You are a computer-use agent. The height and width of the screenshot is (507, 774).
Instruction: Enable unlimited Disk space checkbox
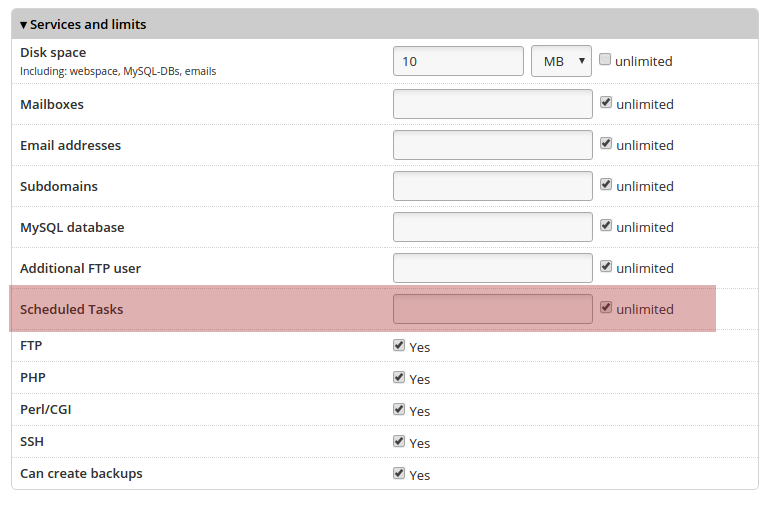[605, 60]
